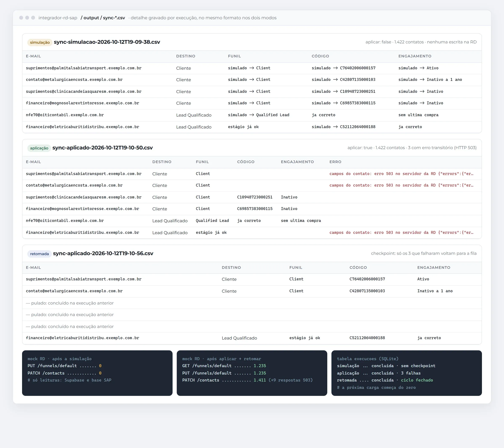Click the / output / sync-*.csv breadcrumb
Image resolution: width=504 pixels, height=448 pixels.
[x=103, y=18]
